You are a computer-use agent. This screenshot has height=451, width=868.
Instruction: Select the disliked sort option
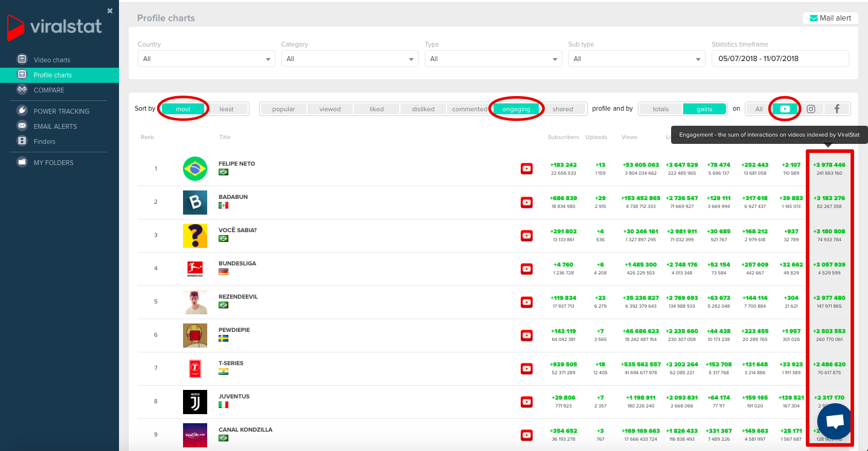(423, 109)
